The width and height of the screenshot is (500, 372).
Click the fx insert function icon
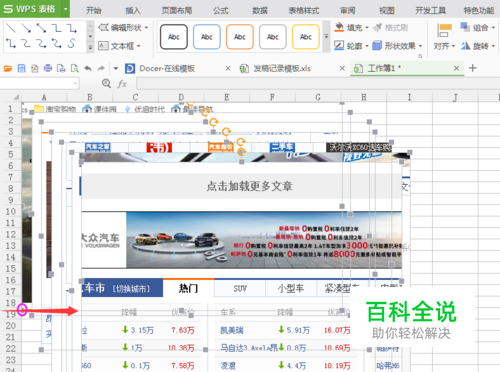pyautogui.click(x=122, y=84)
